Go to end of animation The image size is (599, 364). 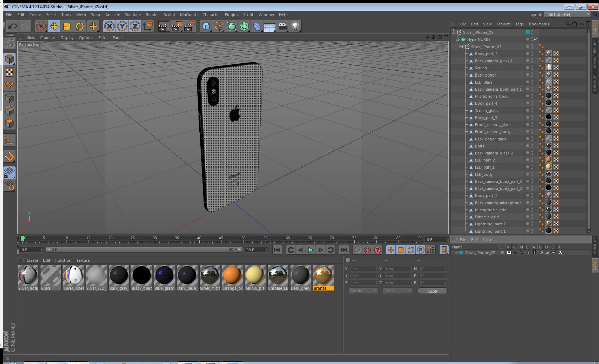343,250
